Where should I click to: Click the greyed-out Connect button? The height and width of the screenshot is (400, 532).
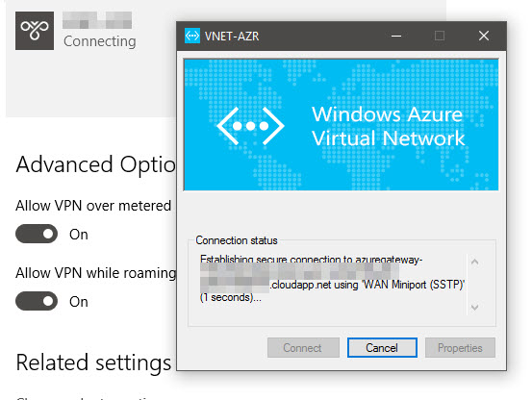tap(303, 347)
